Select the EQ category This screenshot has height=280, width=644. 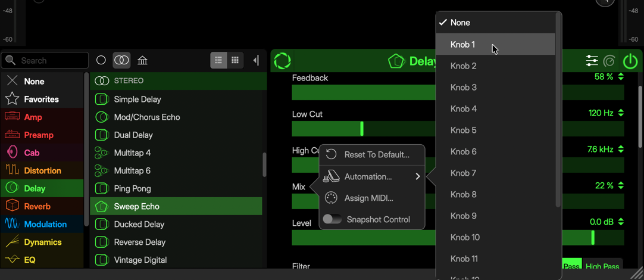42,260
